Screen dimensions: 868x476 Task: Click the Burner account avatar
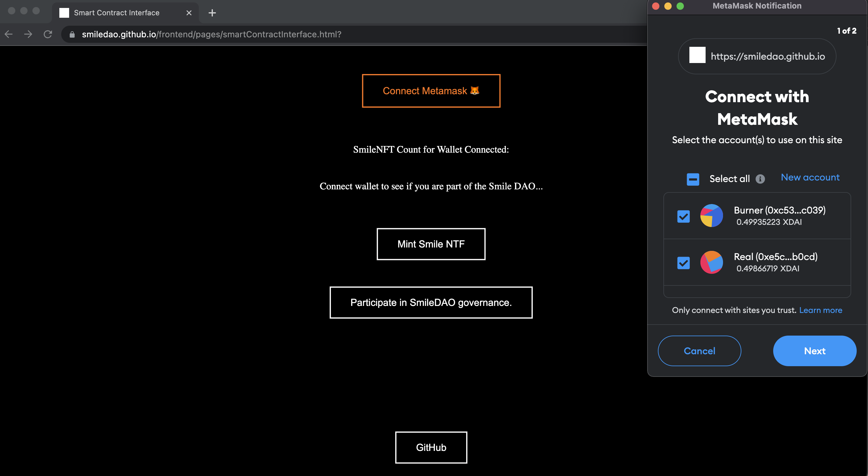click(x=712, y=216)
